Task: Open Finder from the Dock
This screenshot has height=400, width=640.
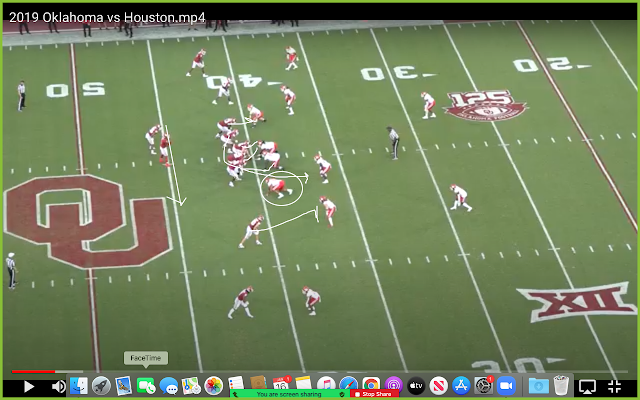Action: (78, 386)
